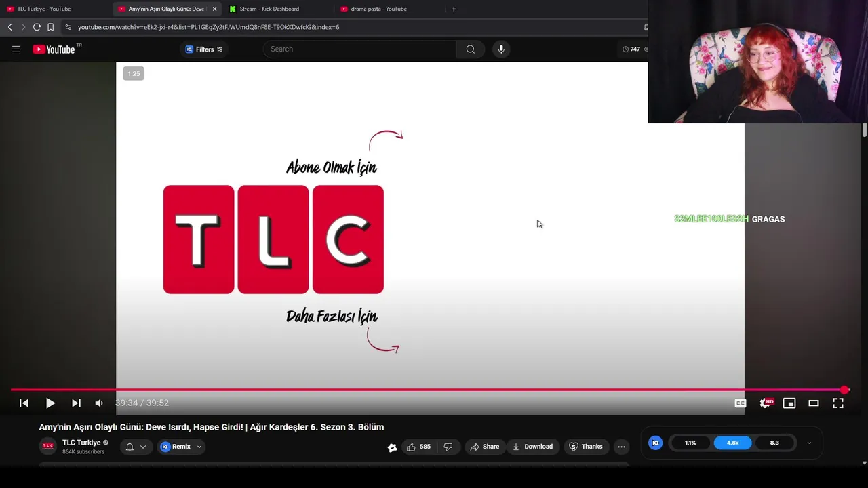
Task: Open more actions three-dot menu
Action: click(621, 447)
